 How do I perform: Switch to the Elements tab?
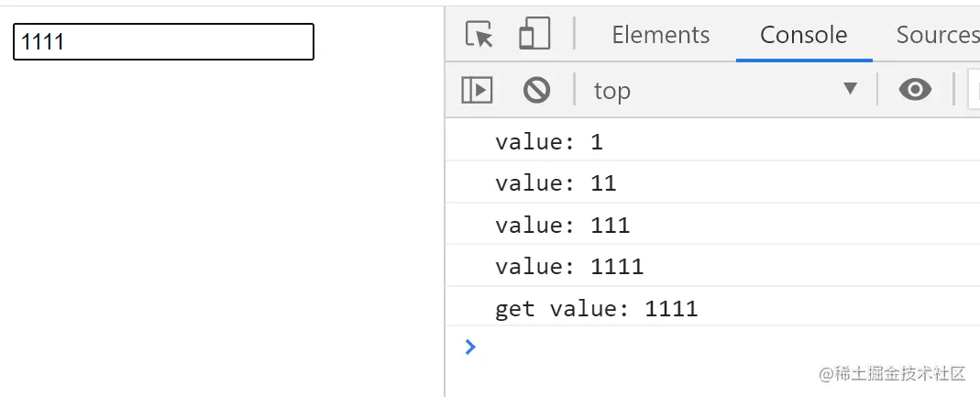pyautogui.click(x=660, y=35)
